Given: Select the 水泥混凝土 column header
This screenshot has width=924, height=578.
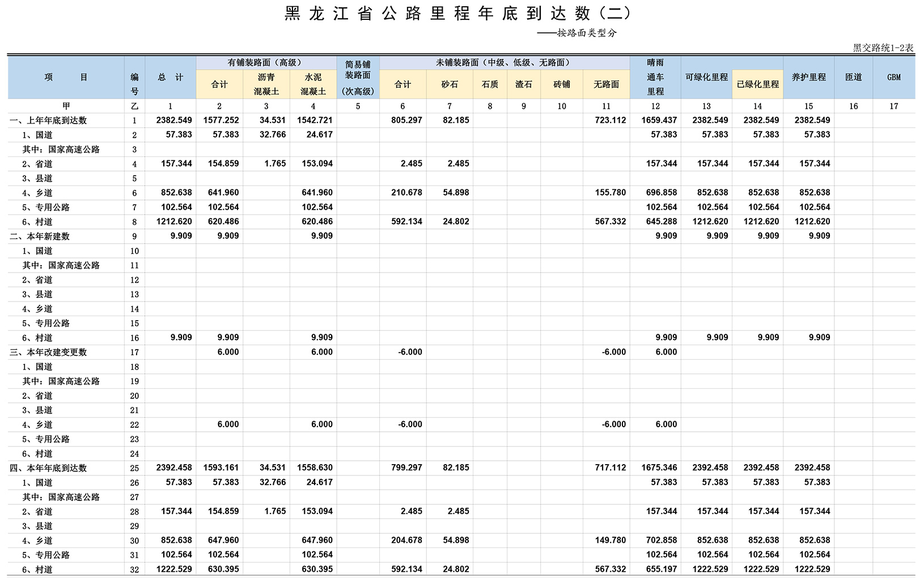Looking at the screenshot, I should (313, 84).
